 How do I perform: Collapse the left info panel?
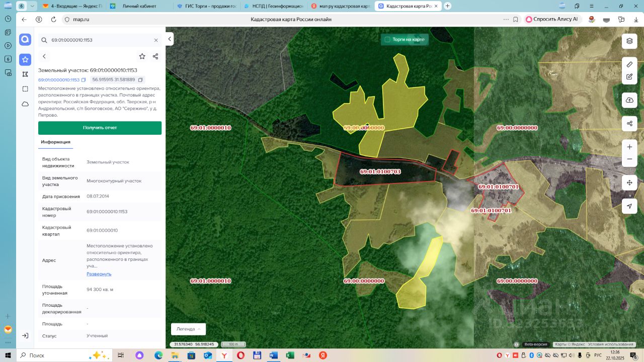pos(170,39)
